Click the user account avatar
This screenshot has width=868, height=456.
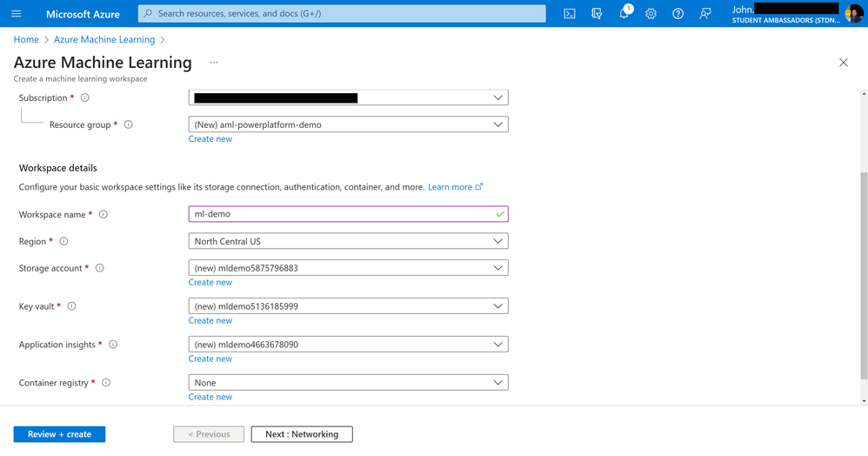(854, 13)
